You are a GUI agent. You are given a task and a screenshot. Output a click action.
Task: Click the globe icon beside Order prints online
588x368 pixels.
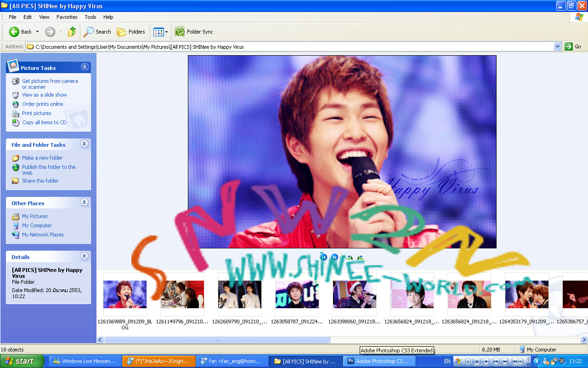coord(16,104)
